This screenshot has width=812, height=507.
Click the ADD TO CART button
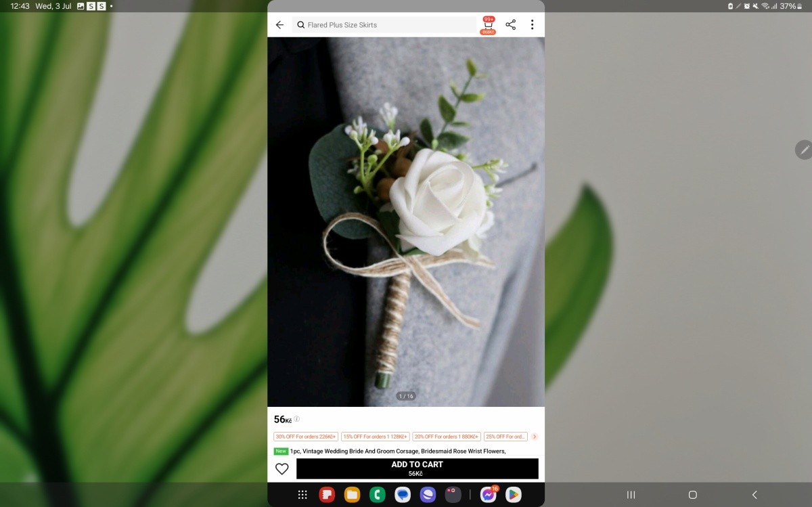pos(418,468)
